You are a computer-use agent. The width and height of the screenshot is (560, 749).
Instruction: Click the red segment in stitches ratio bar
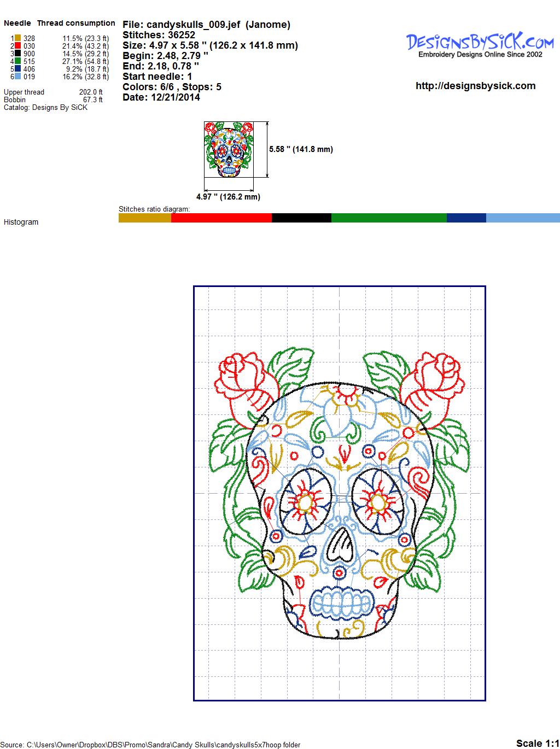tap(221, 218)
